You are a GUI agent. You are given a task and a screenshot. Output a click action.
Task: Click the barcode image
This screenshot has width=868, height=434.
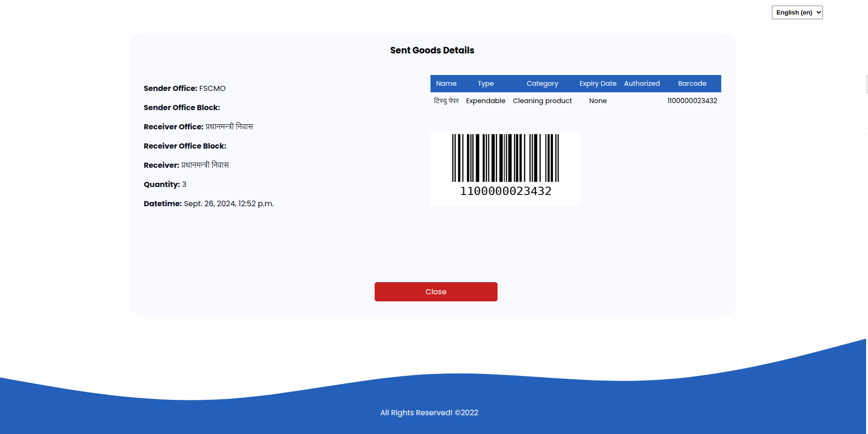tap(505, 158)
